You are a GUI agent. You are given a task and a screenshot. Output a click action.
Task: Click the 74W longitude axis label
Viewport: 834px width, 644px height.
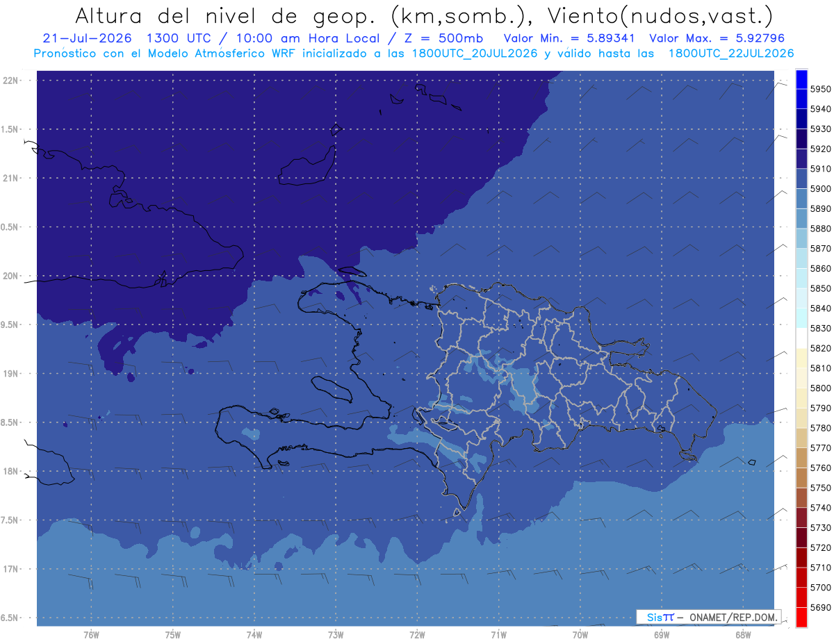click(254, 635)
